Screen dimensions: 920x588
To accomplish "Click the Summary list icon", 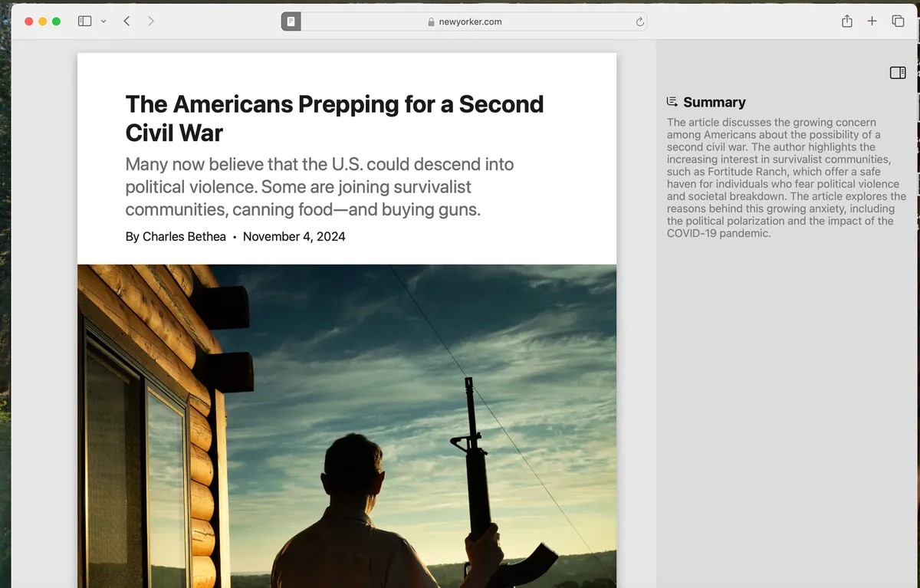I will tap(672, 102).
